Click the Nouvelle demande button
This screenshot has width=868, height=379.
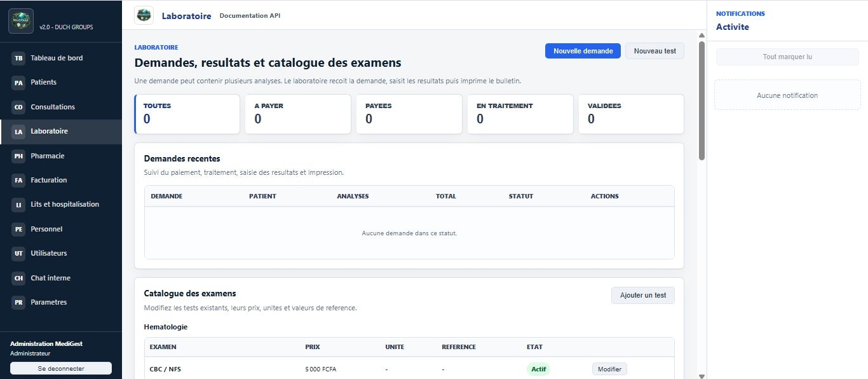click(x=583, y=51)
